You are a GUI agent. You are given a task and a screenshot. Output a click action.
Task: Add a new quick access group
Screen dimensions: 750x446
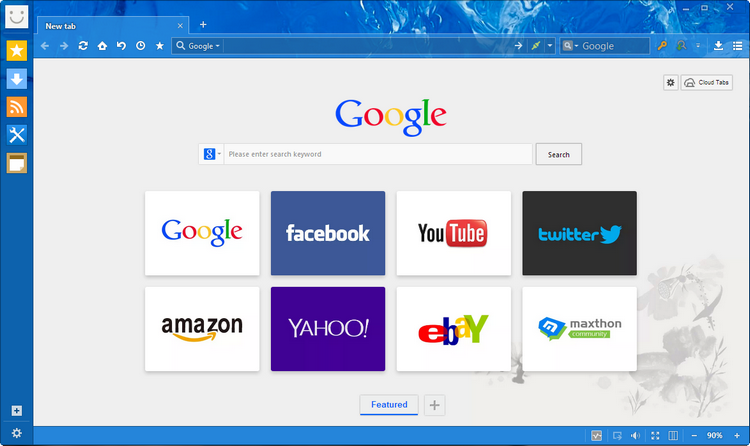point(434,405)
